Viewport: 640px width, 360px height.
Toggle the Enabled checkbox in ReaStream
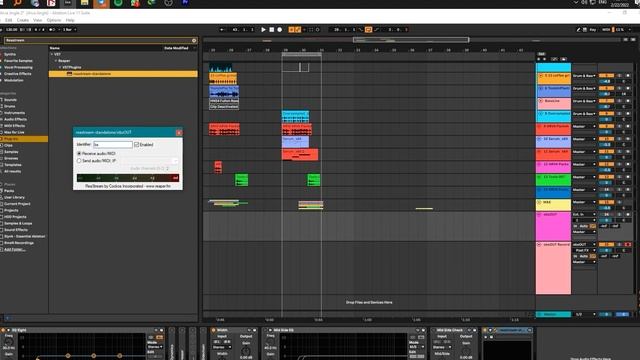tap(137, 144)
